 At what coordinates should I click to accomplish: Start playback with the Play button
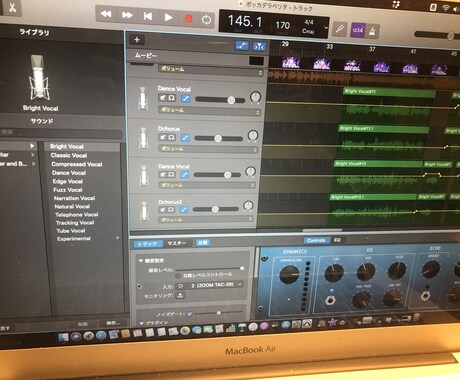pyautogui.click(x=168, y=17)
